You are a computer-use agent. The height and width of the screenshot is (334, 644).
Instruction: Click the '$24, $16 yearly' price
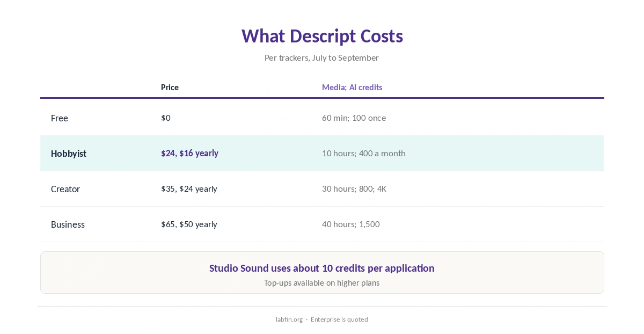(189, 153)
